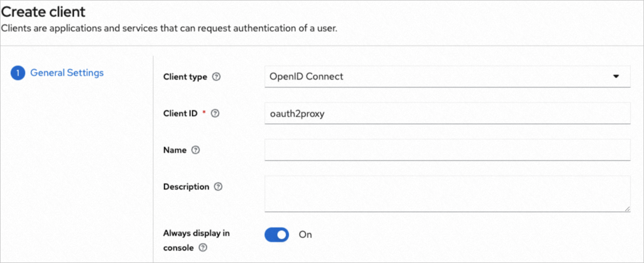
Task: Click inside the Description text area
Action: [447, 194]
